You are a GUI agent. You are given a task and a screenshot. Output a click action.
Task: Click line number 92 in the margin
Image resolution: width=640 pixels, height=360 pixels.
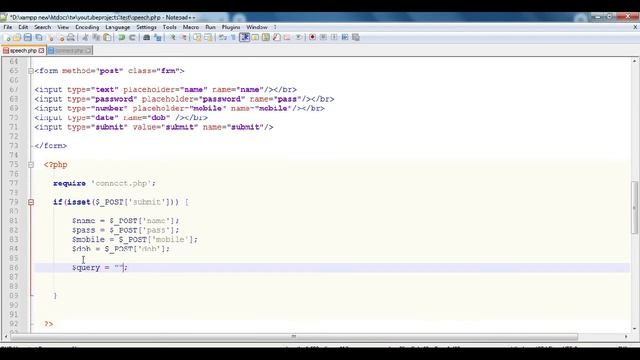(14, 324)
